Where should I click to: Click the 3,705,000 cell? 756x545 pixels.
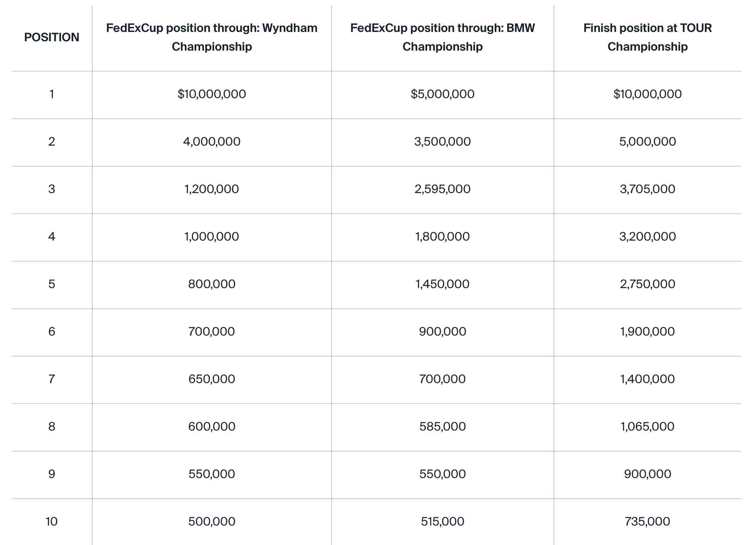(x=647, y=189)
